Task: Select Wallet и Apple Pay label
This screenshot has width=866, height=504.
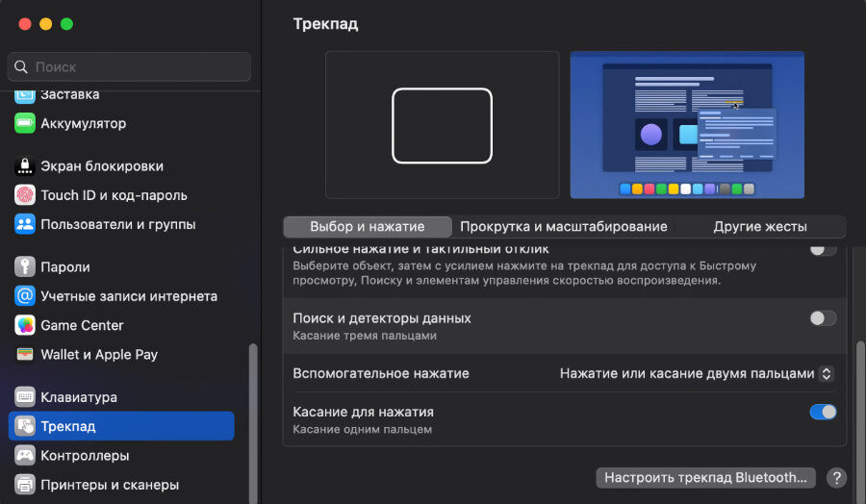Action: tap(99, 355)
